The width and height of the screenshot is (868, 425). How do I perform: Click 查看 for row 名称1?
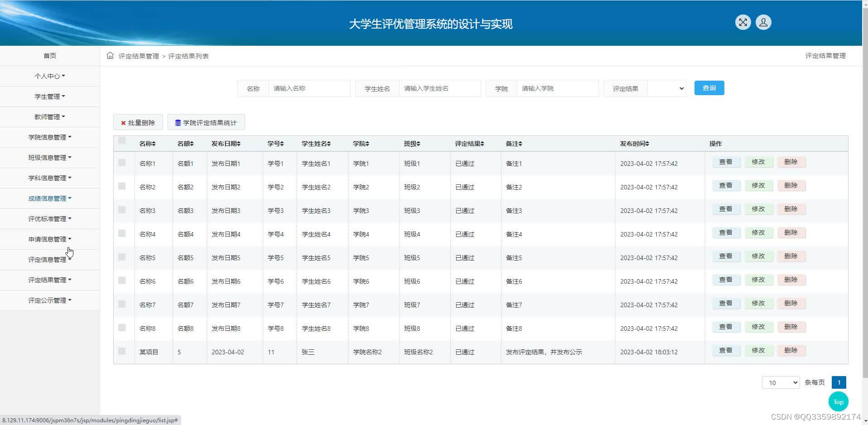(x=726, y=162)
